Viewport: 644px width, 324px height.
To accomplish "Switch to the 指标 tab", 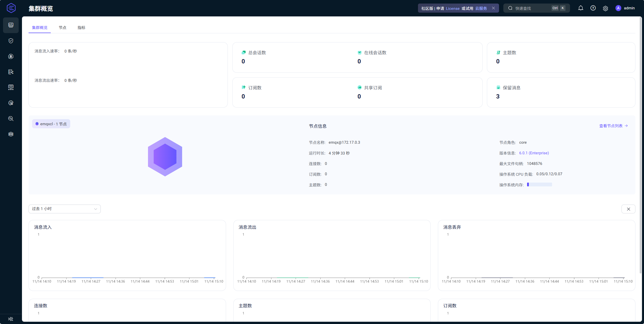I will pyautogui.click(x=81, y=28).
